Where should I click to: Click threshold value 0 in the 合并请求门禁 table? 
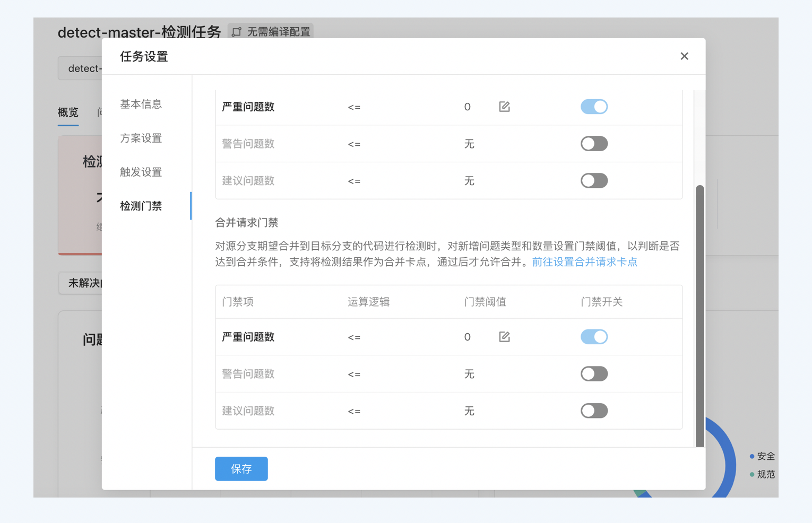[468, 337]
